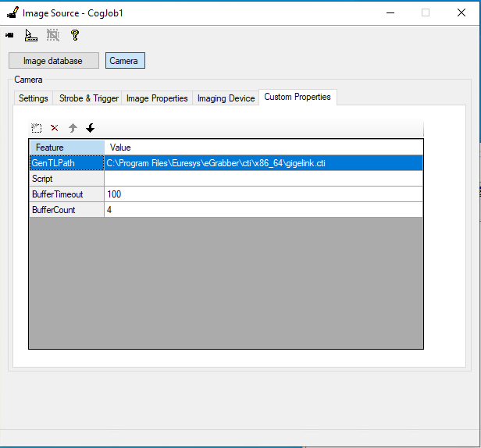Select the Custom Properties tab

(x=298, y=98)
